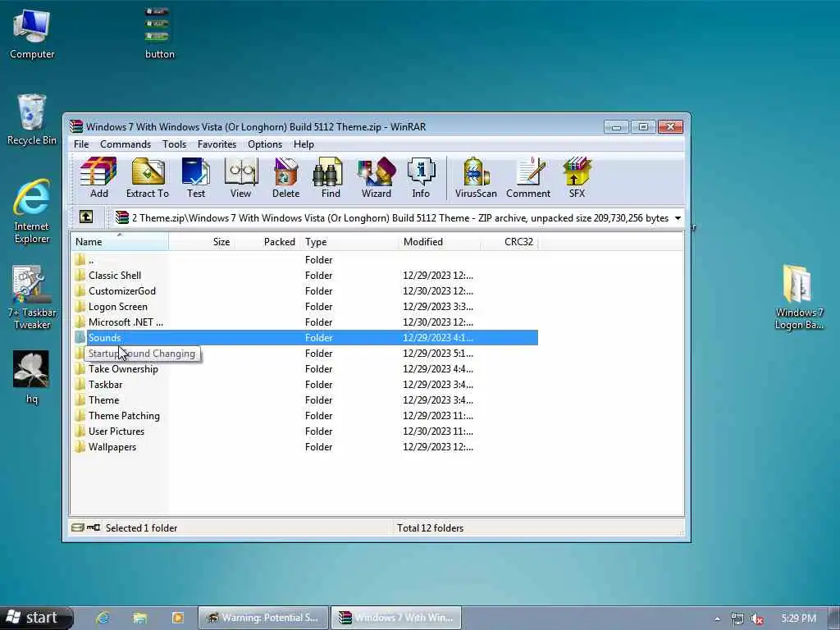Open the File menu
Screen dimensions: 840x630
point(81,144)
